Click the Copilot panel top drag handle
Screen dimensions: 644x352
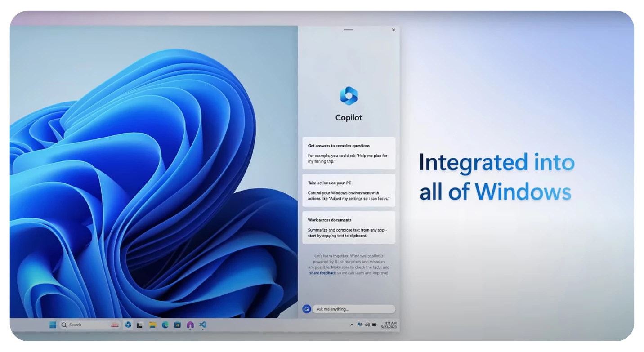[349, 30]
